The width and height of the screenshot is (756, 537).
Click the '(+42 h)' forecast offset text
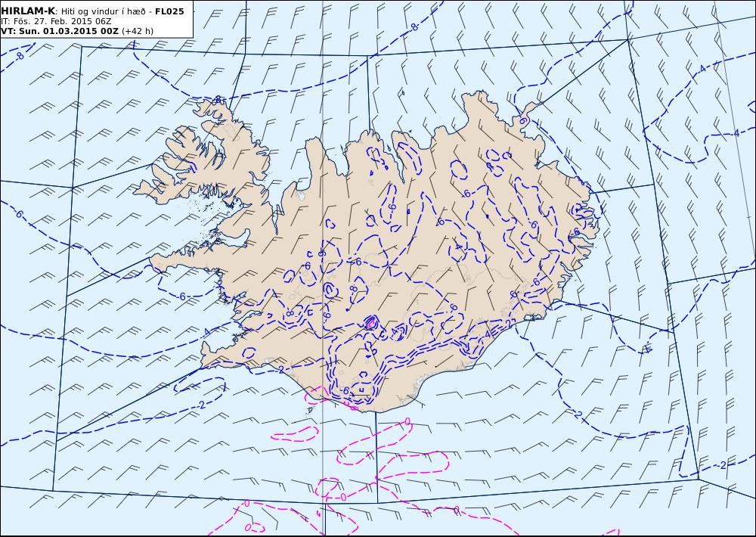click(138, 31)
